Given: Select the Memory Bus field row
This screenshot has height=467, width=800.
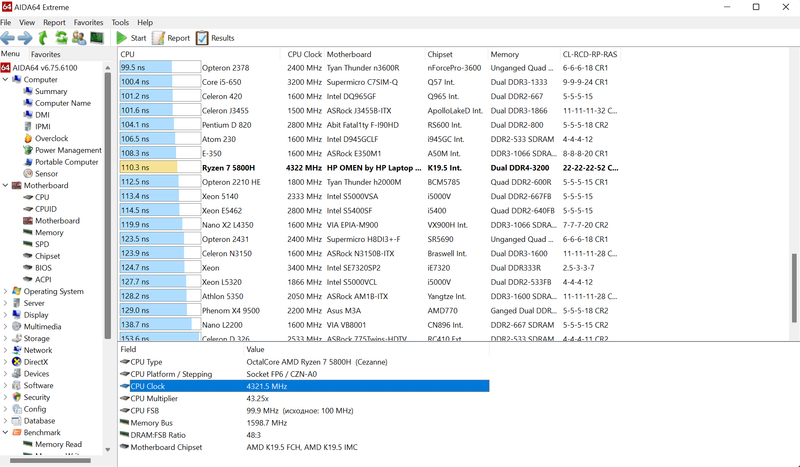Looking at the screenshot, I should pos(304,423).
